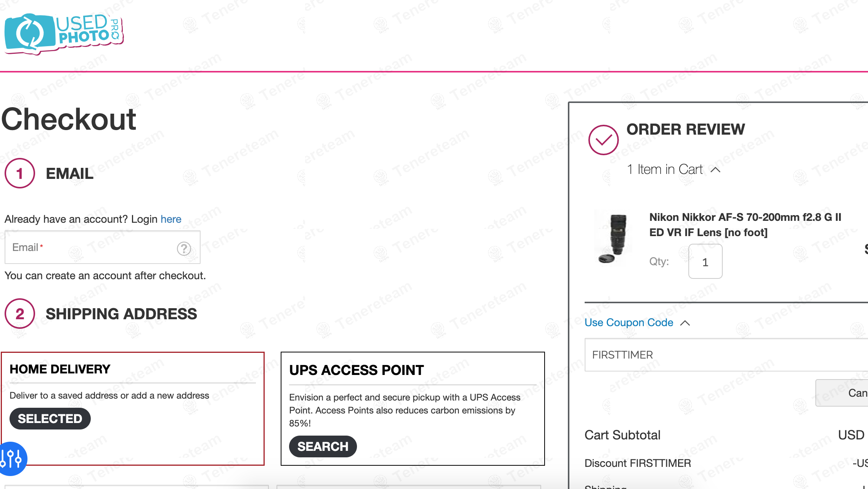Viewport: 868px width, 489px height.
Task: Collapse the Use Coupon Code section
Action: pyautogui.click(x=629, y=323)
